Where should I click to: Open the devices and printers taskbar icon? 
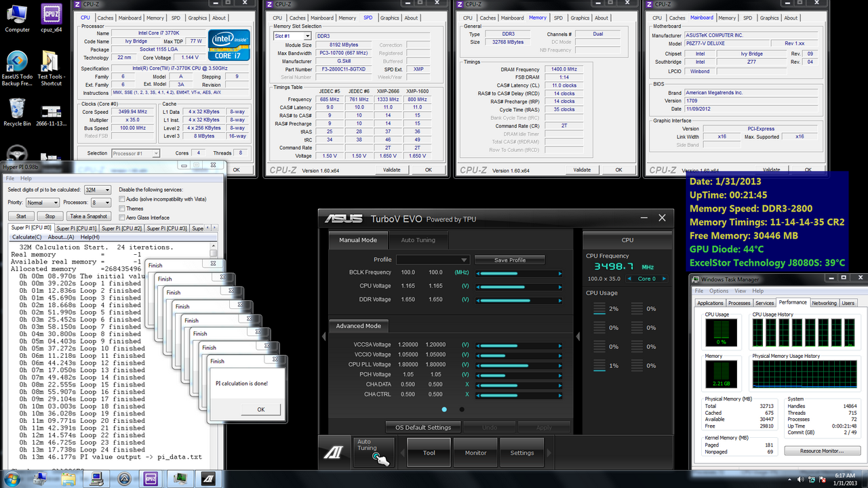41,479
